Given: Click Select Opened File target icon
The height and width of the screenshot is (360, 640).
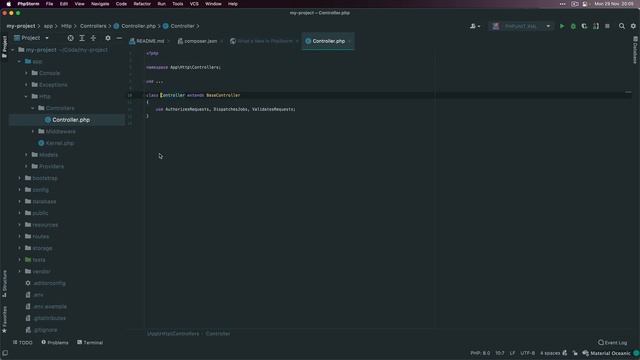Looking at the screenshot, I should [x=71, y=38].
